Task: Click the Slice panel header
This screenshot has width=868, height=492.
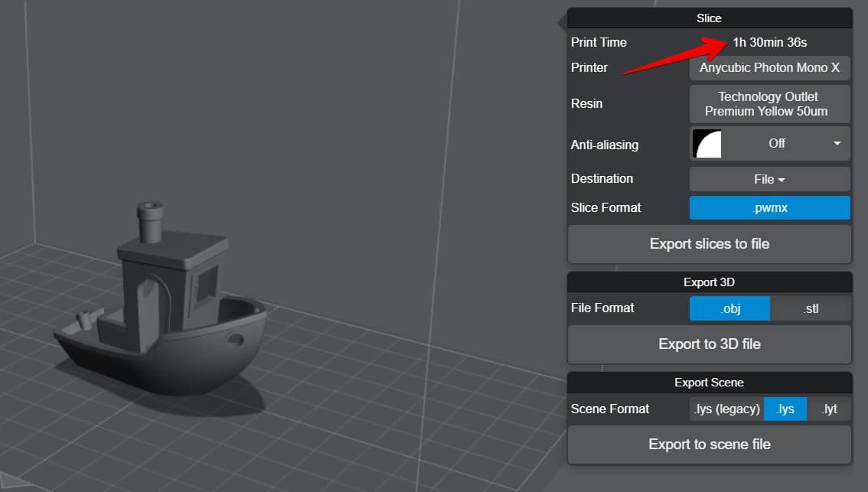Action: click(709, 18)
